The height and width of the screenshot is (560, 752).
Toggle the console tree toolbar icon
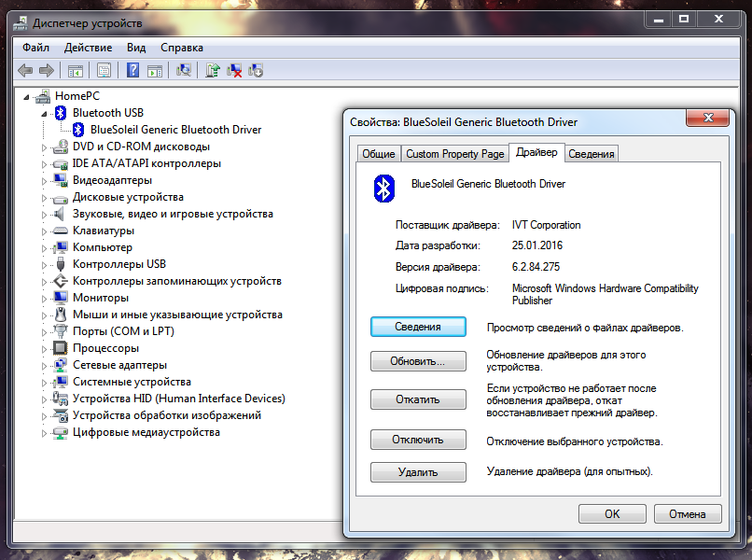click(x=76, y=71)
